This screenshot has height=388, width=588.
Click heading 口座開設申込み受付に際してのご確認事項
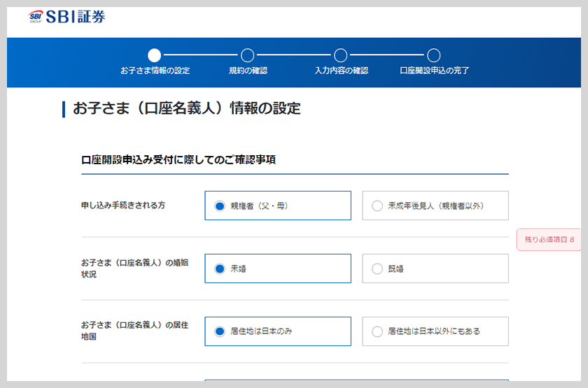[178, 160]
